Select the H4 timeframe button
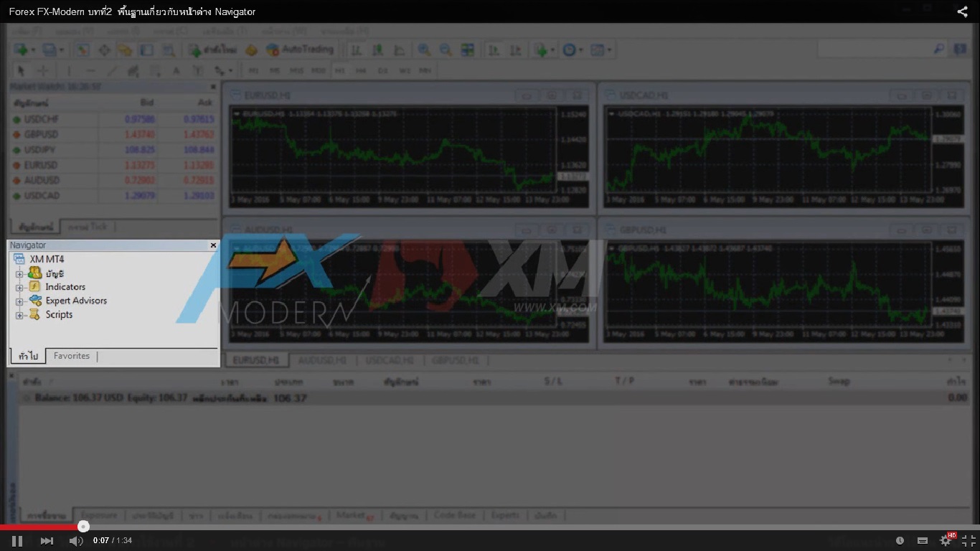Viewport: 980px width, 551px height. click(361, 70)
